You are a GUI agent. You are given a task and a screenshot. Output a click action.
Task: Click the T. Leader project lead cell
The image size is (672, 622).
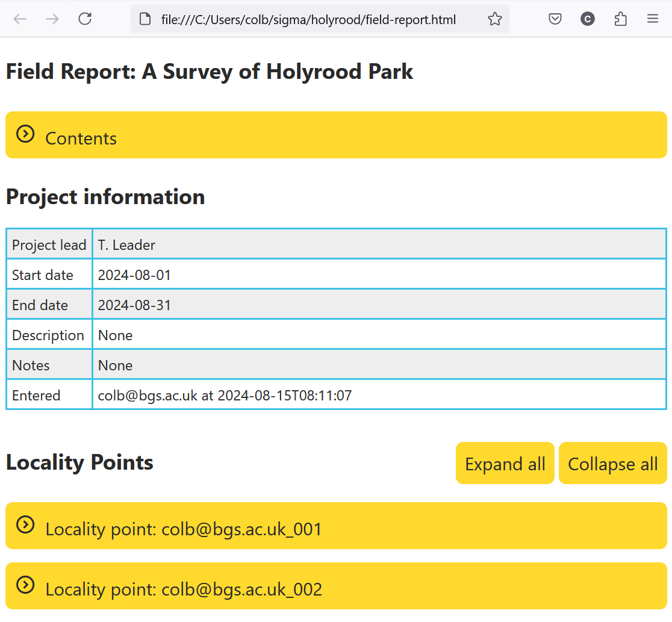(379, 244)
